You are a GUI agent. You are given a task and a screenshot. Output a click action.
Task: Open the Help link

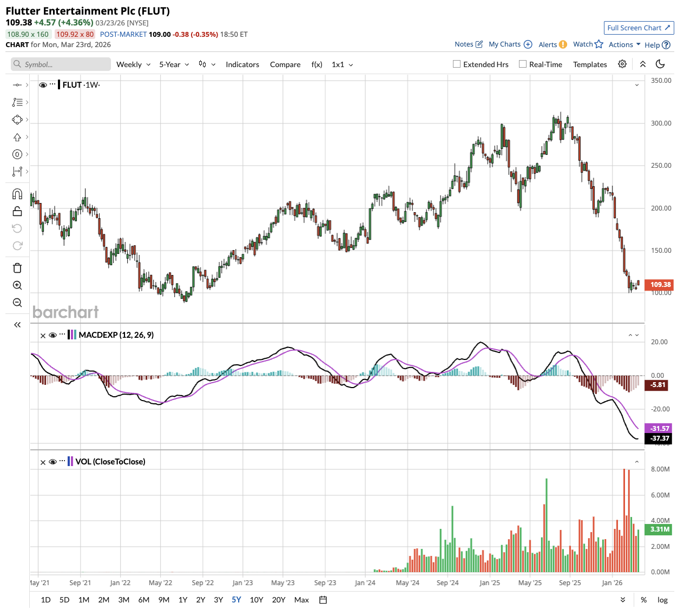(x=657, y=45)
